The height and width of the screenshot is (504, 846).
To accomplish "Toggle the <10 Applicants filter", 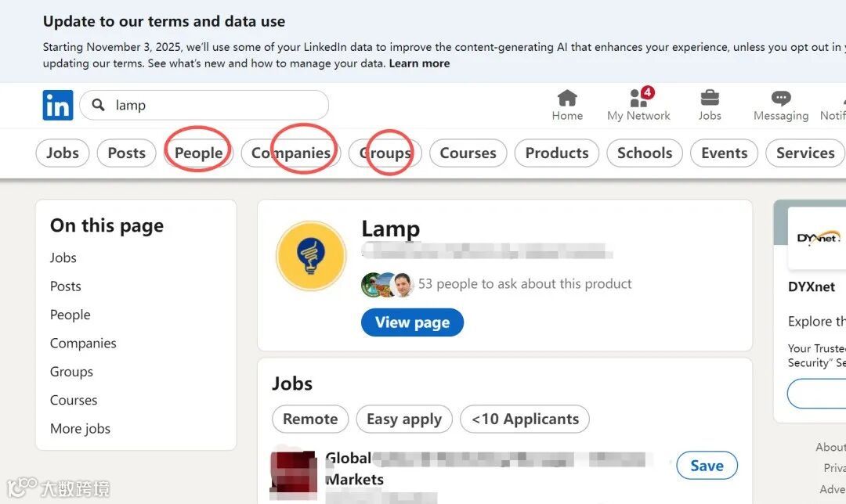I will click(525, 419).
